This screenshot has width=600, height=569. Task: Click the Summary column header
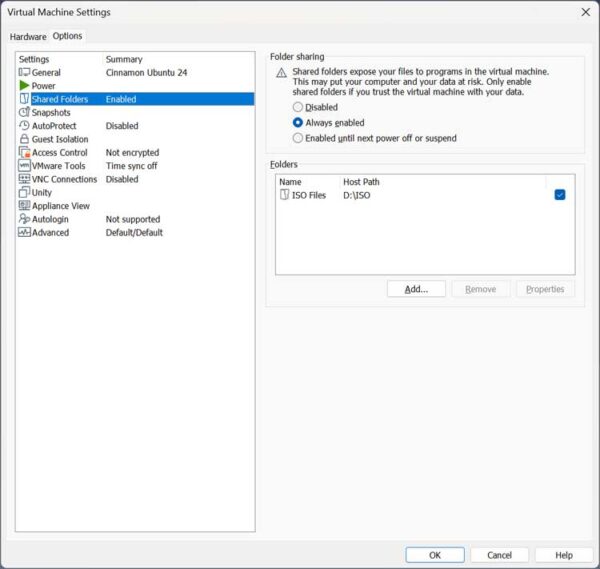click(x=124, y=59)
